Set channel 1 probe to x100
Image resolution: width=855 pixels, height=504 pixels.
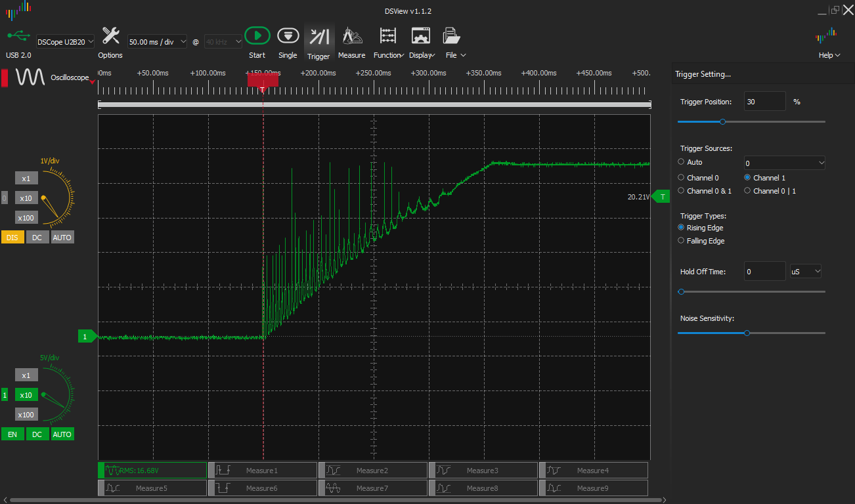click(26, 414)
